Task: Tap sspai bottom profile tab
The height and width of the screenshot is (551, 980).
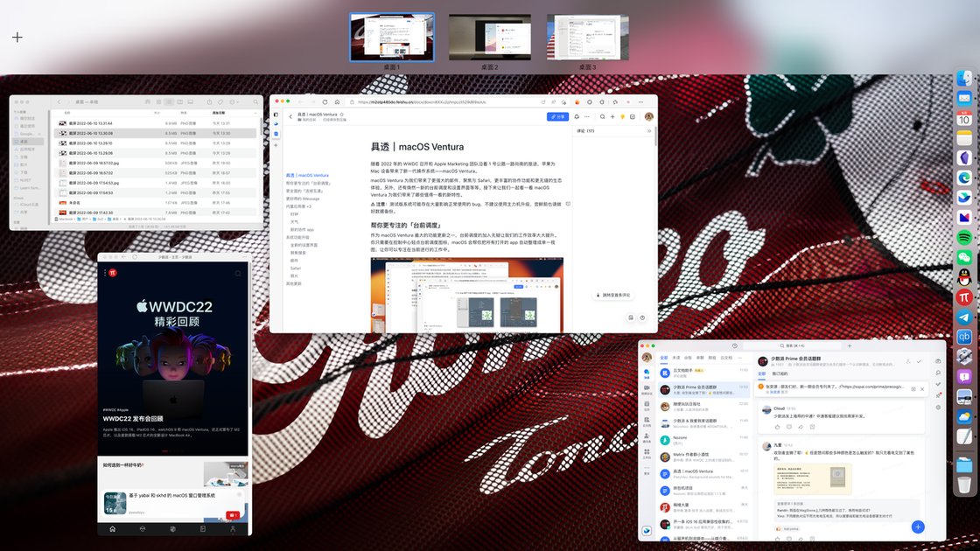Action: tap(233, 529)
